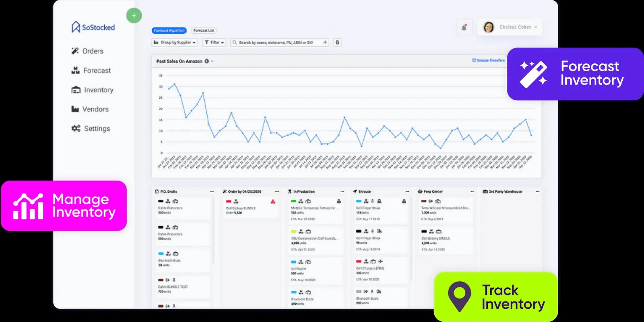Click the lock icon on Cell Finger Strap 114 units card
The image size is (644, 322).
tap(404, 201)
